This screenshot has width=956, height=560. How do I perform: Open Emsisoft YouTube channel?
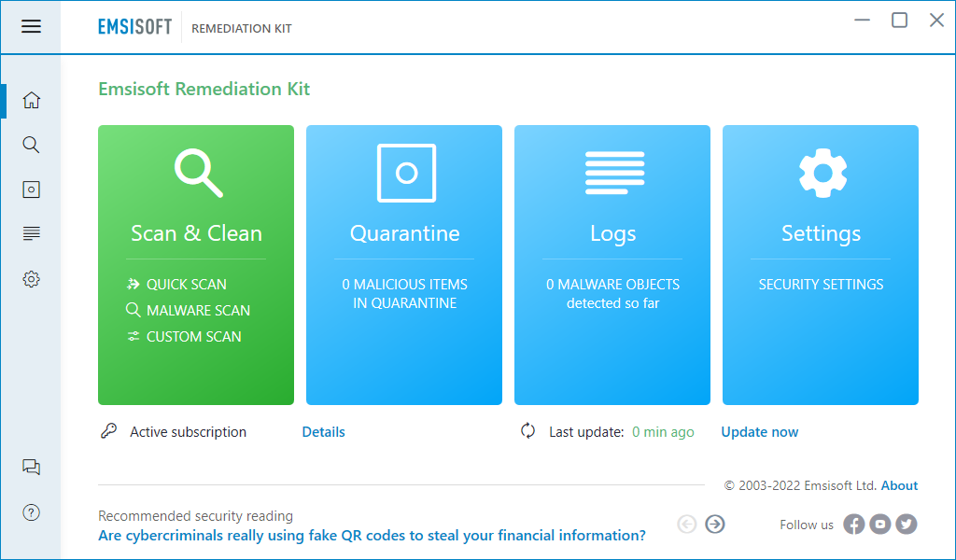[879, 524]
